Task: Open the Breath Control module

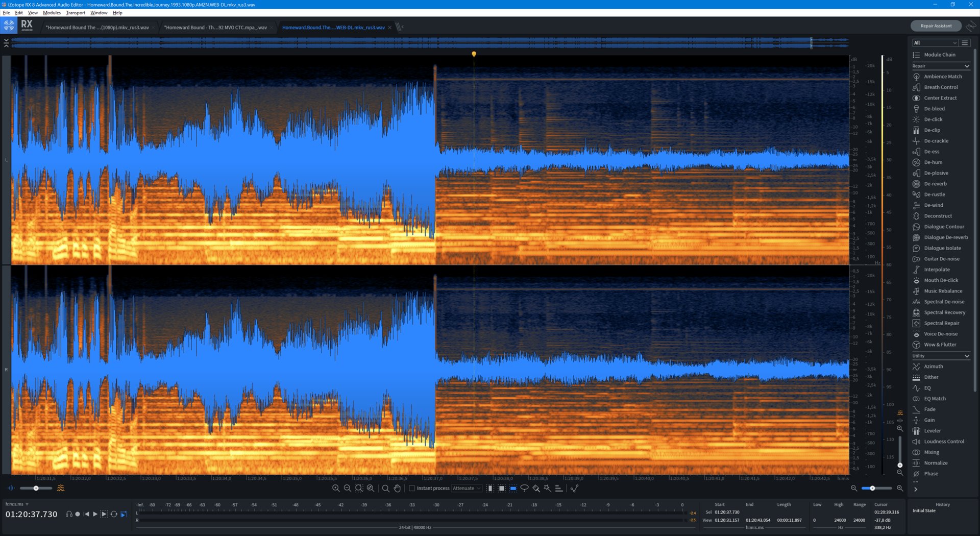Action: (x=941, y=87)
